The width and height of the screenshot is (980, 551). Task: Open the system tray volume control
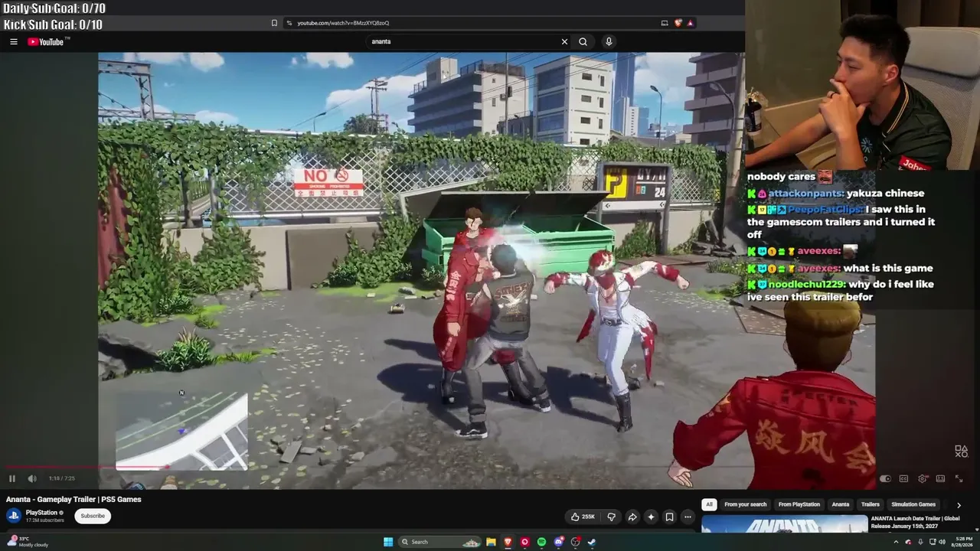coord(942,542)
